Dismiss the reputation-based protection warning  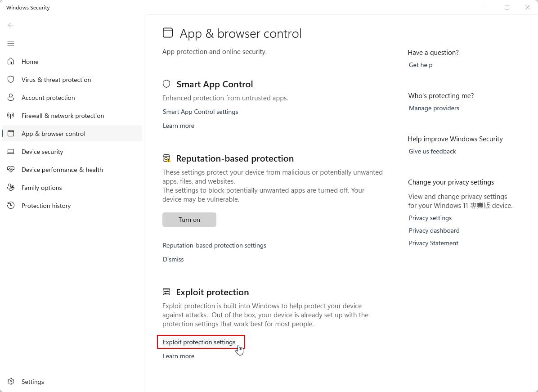pyautogui.click(x=173, y=259)
